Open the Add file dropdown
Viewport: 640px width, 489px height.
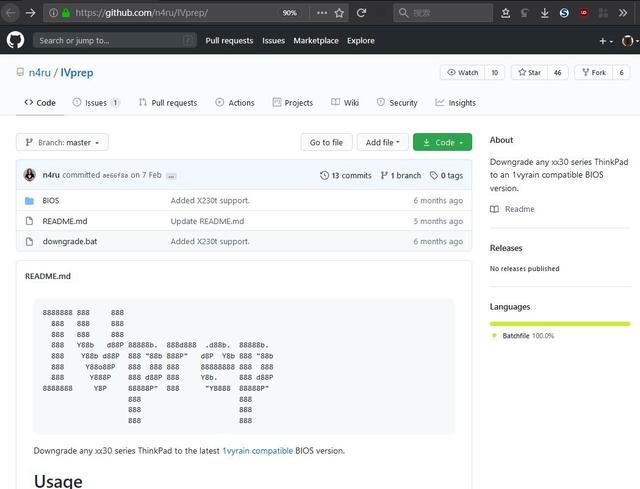coord(384,142)
